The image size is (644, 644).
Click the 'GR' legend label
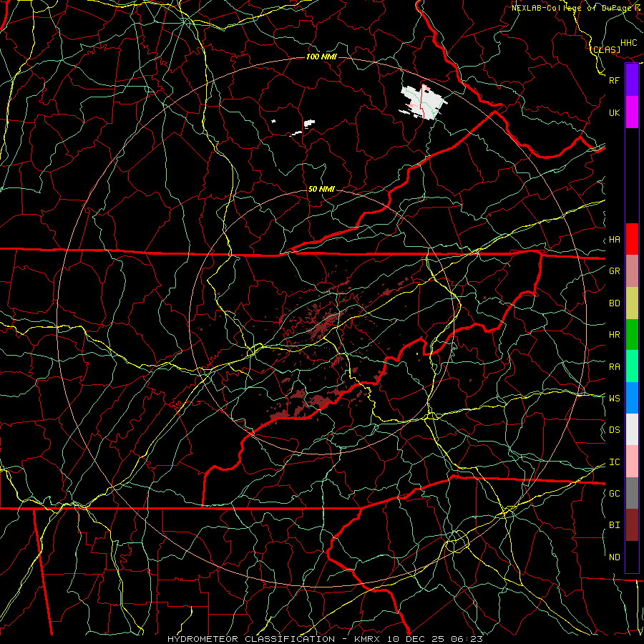tap(614, 271)
